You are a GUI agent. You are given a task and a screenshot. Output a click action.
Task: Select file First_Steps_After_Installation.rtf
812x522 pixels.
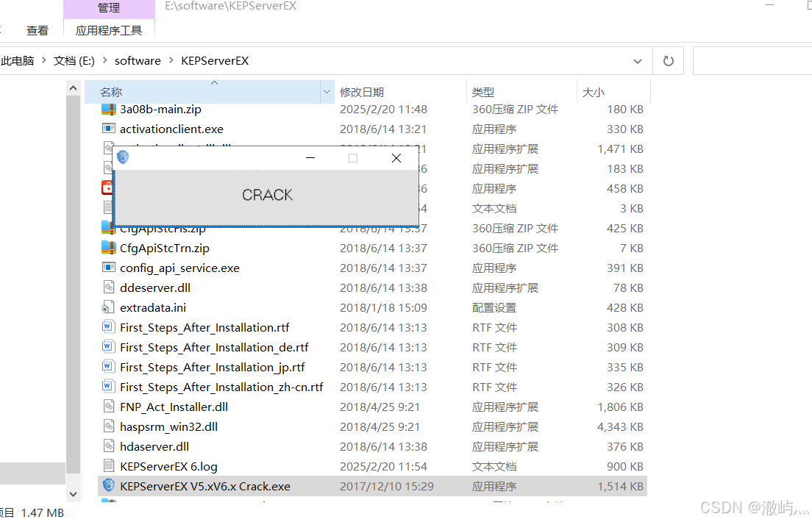(x=204, y=327)
